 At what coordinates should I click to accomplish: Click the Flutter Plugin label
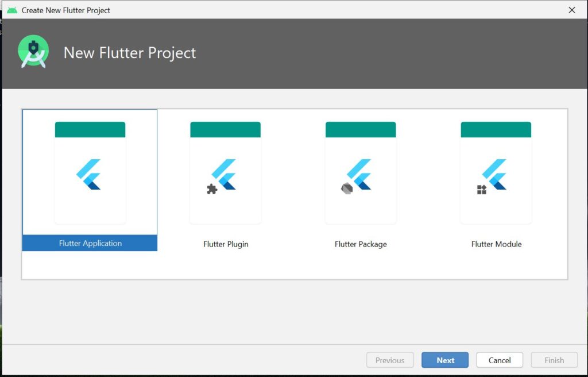pos(226,244)
